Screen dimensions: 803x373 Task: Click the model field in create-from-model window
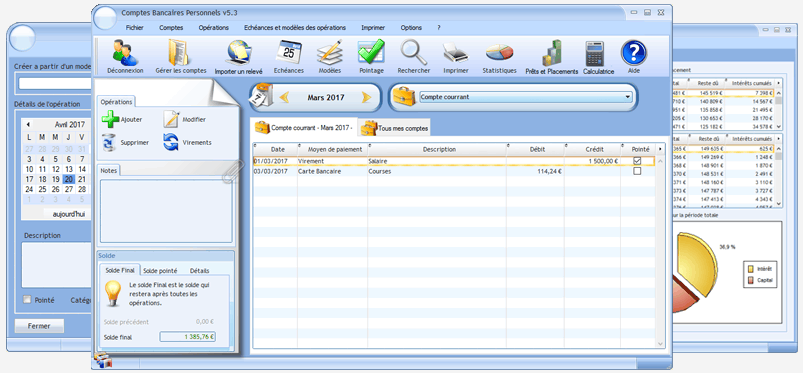[55, 84]
